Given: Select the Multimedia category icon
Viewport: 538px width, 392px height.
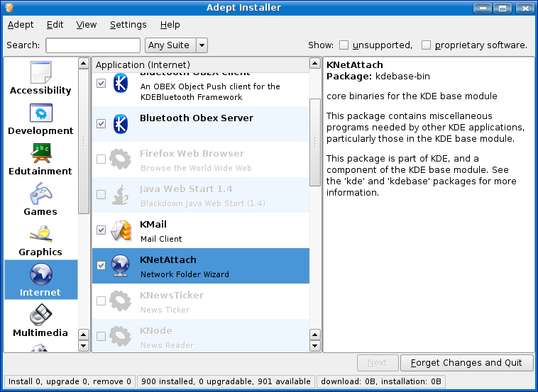Looking at the screenshot, I should [x=40, y=315].
